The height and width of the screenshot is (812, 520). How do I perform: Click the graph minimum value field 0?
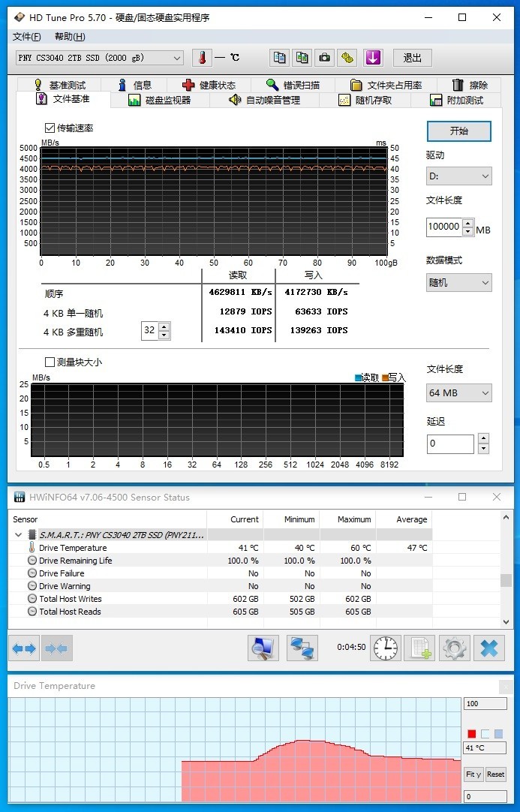pos(485,797)
